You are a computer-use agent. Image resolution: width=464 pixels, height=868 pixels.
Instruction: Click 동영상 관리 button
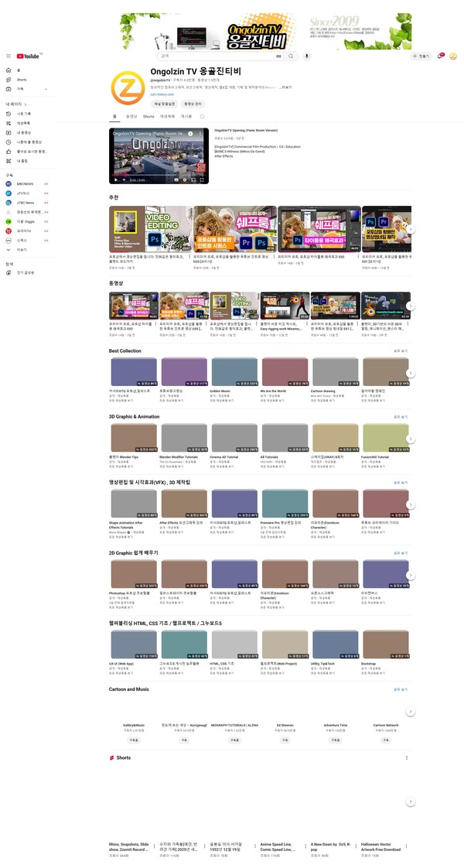tap(193, 104)
